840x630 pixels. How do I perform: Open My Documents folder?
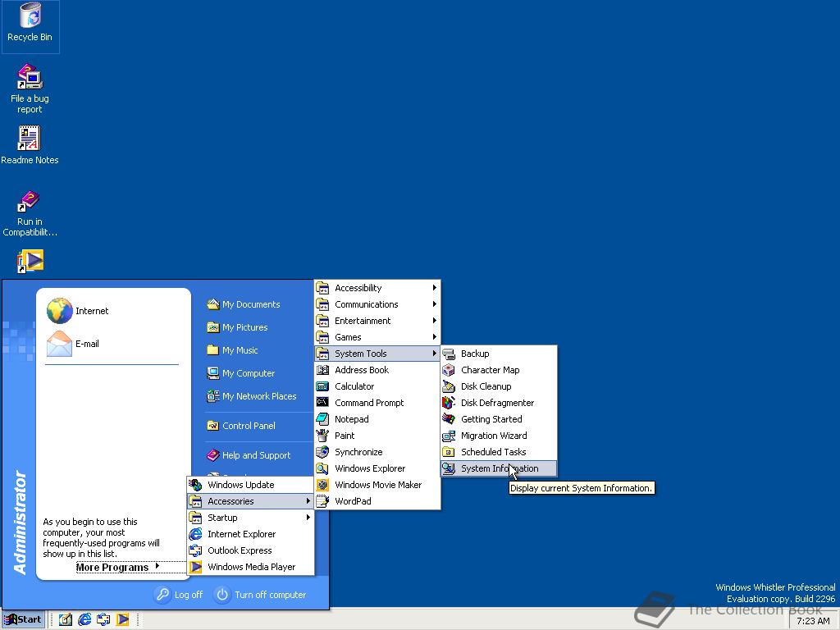pyautogui.click(x=244, y=304)
